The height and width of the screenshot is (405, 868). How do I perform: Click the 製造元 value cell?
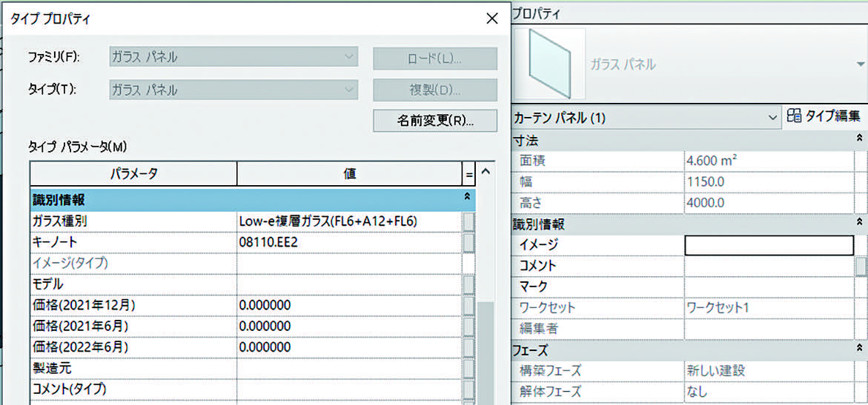point(350,368)
